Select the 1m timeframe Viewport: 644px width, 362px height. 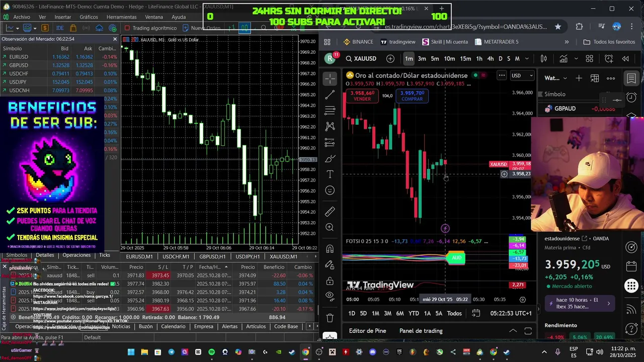coord(409,59)
